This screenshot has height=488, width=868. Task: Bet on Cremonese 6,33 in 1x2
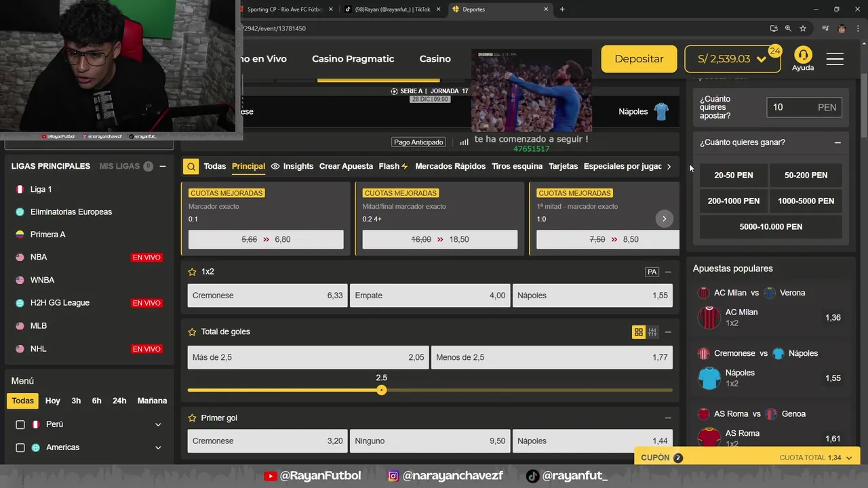pyautogui.click(x=268, y=296)
